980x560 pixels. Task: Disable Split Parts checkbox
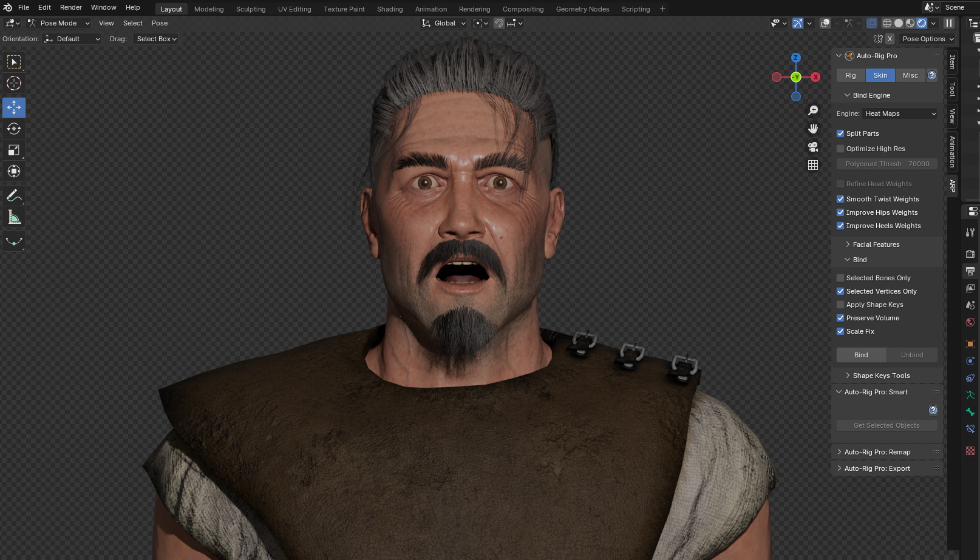click(840, 133)
